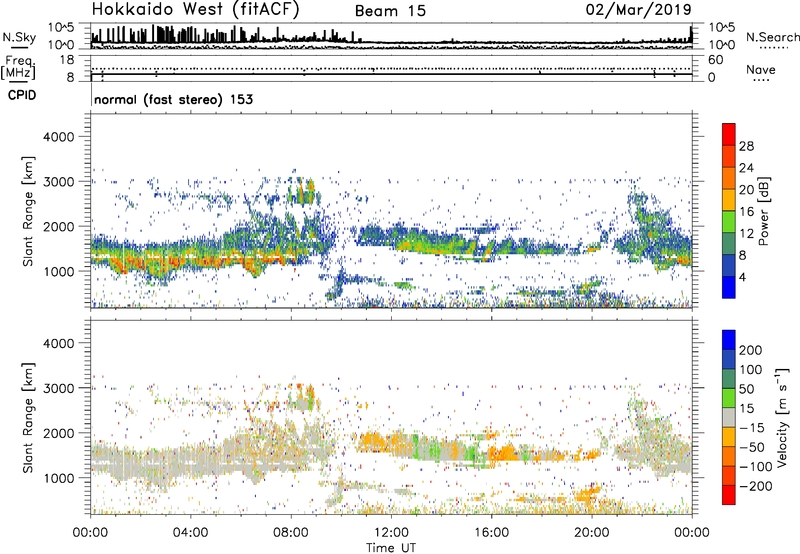Click the title Hokkaido West (fitACF)

195,9
